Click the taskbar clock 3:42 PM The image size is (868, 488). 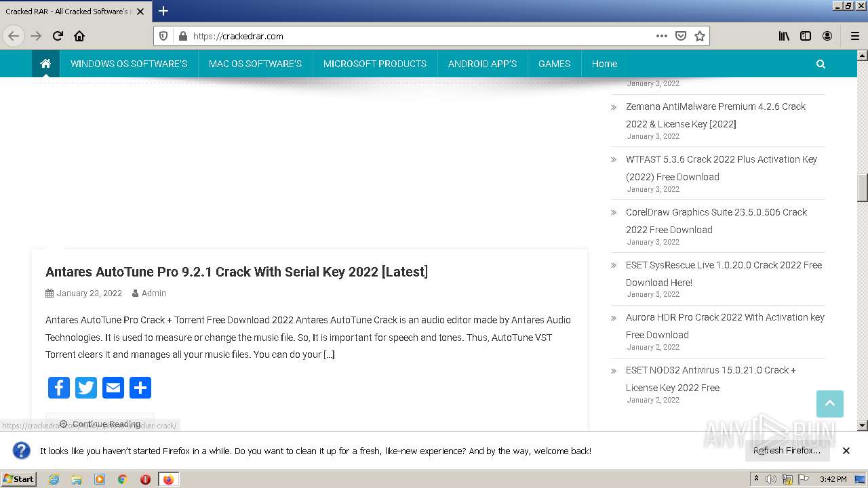[x=833, y=479]
